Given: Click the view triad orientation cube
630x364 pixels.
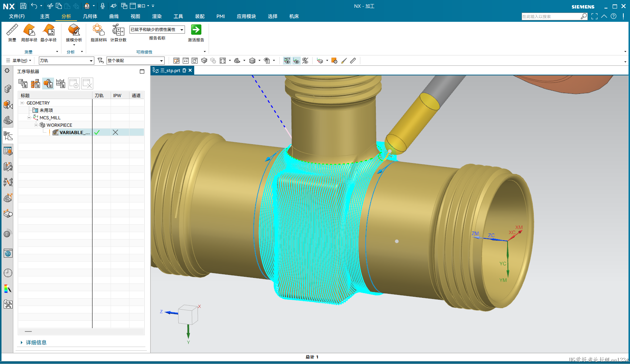Looking at the screenshot, I should tap(188, 315).
